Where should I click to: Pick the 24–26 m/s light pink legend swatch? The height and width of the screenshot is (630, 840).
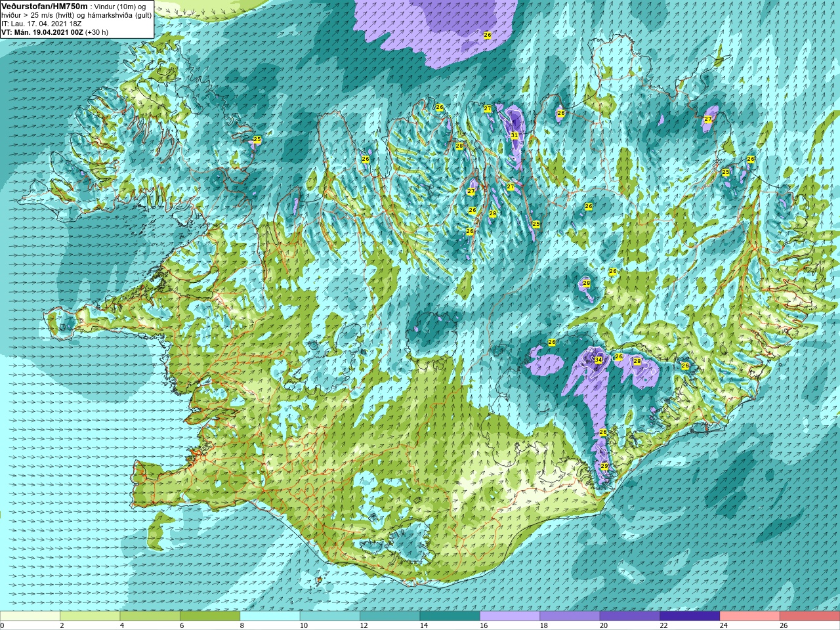tap(750, 616)
